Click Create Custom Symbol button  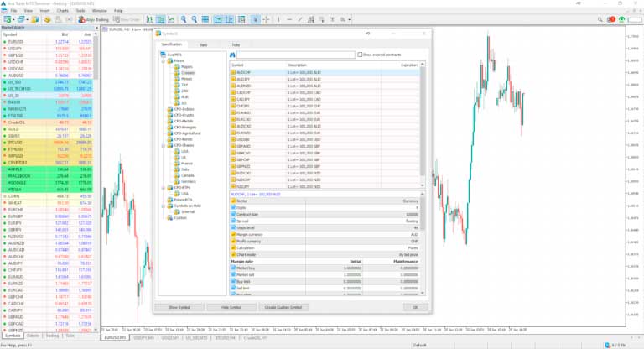[283, 308]
